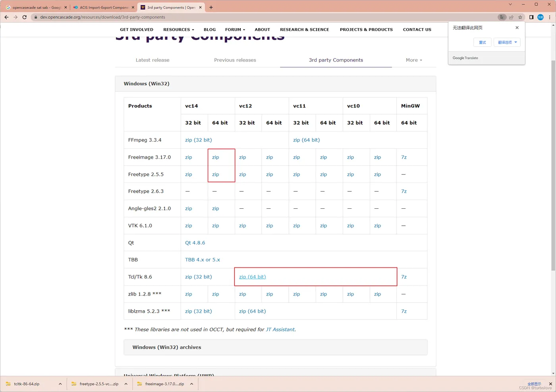Open downloaded freetype-2.5.5 zip file
556x392 pixels.
coord(95,384)
